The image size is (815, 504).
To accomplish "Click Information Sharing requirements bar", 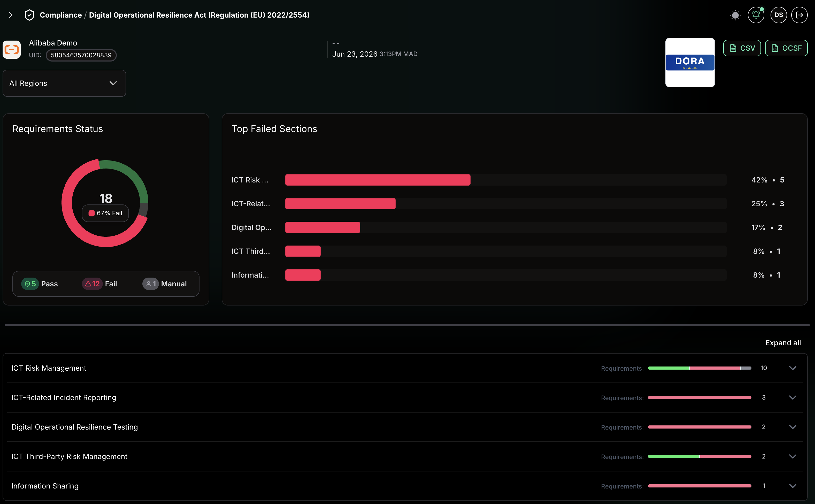I will click(x=700, y=486).
